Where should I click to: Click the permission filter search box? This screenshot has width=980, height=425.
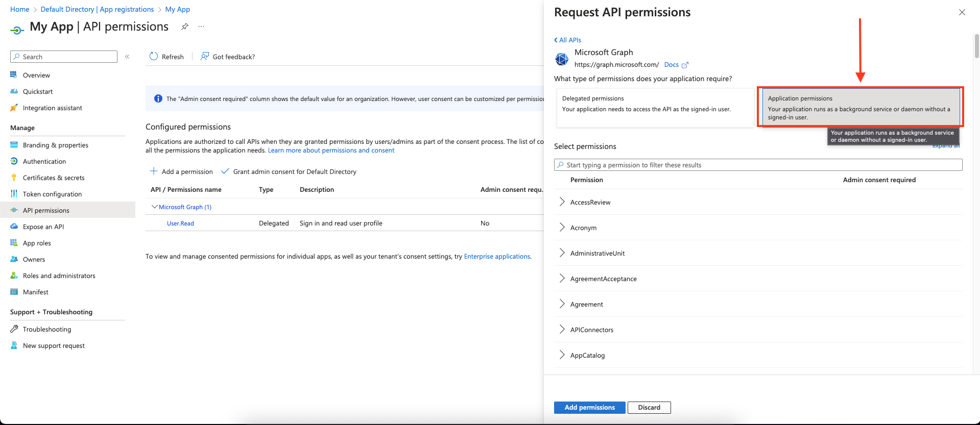[758, 165]
